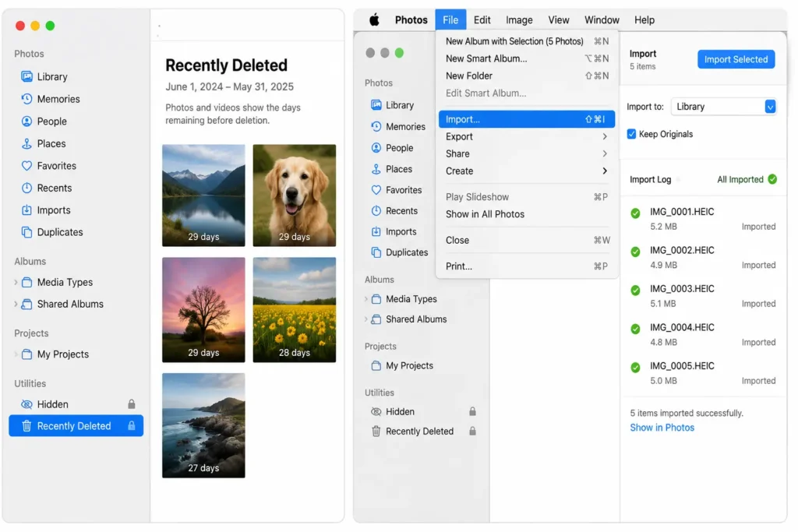798x532 pixels.
Task: Open the Edit menu
Action: 482,19
